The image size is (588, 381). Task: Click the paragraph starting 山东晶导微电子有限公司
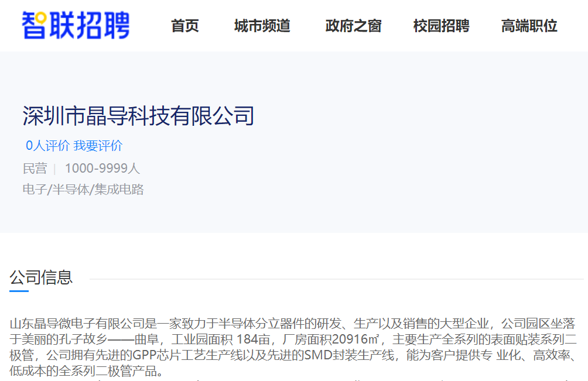tap(293, 347)
